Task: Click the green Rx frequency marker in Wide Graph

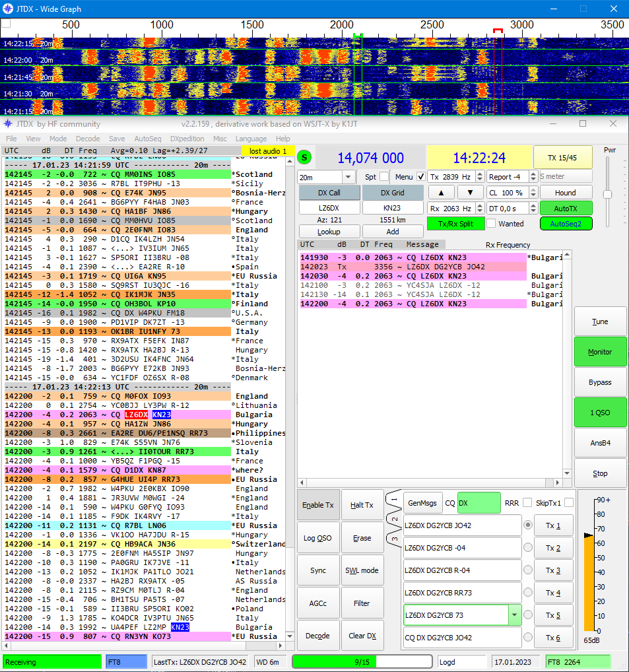Action: (x=358, y=35)
